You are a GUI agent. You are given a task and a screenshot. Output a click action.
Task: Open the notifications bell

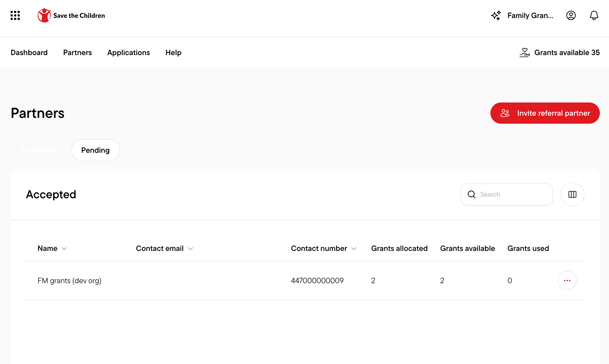tap(594, 15)
